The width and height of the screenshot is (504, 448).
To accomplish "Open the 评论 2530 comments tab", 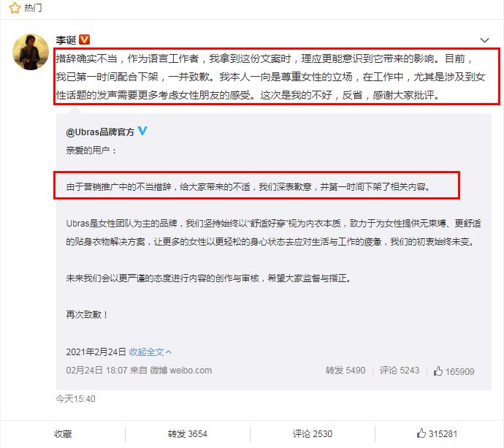I will tap(312, 434).
